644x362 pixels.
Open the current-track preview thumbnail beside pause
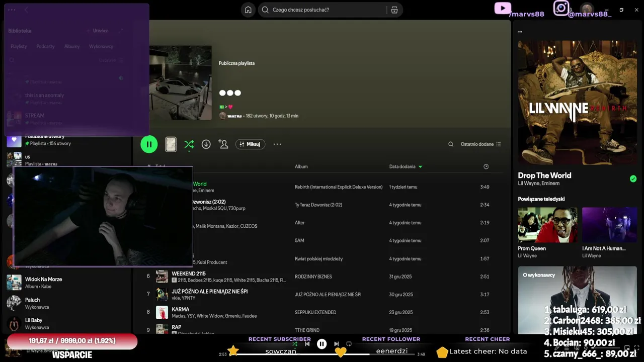[x=171, y=144]
